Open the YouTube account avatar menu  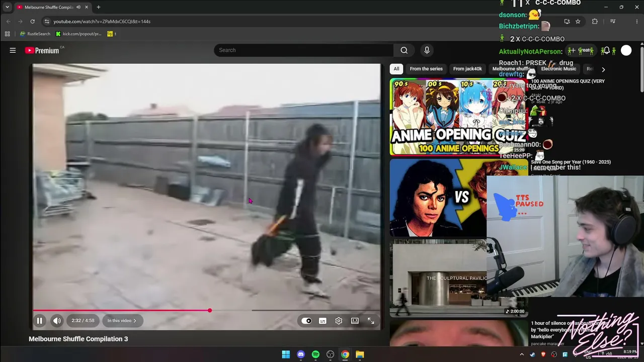click(x=626, y=50)
